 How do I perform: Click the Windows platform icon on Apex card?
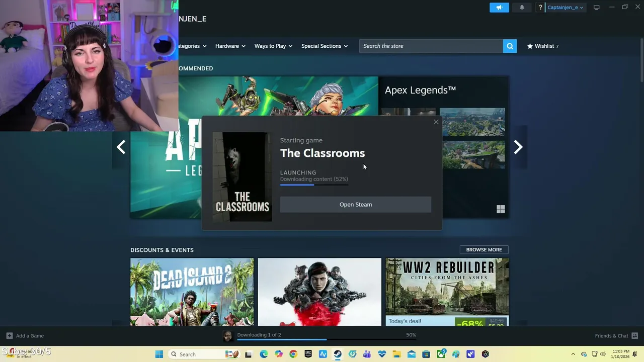click(501, 209)
